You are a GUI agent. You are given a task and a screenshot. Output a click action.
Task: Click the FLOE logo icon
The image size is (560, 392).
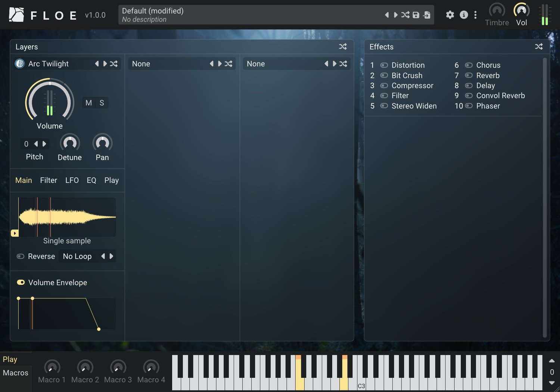coord(16,15)
